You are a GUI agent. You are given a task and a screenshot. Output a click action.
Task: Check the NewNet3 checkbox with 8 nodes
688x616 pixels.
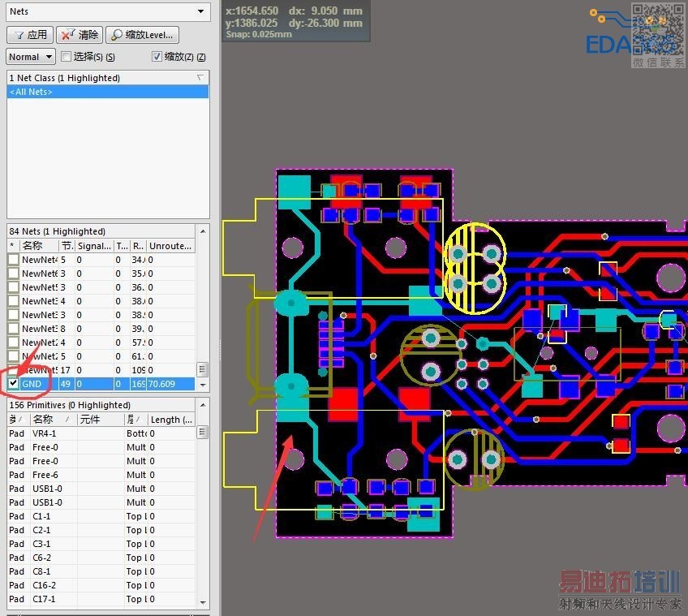[14, 329]
